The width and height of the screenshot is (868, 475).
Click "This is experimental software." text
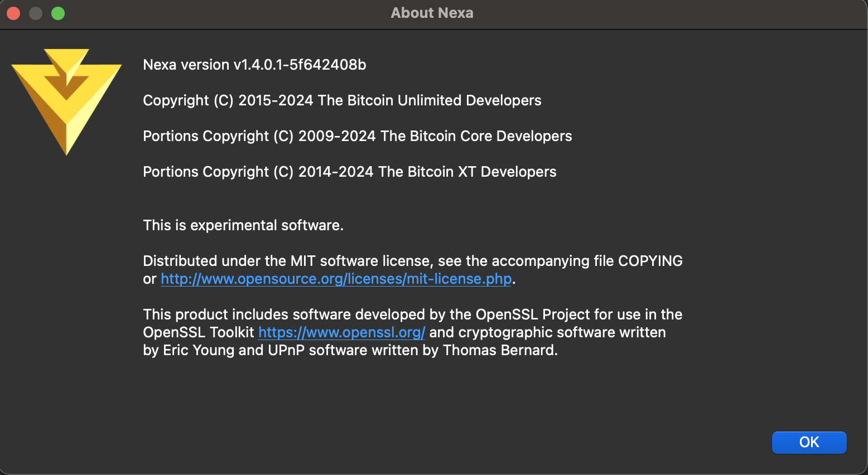(x=243, y=225)
